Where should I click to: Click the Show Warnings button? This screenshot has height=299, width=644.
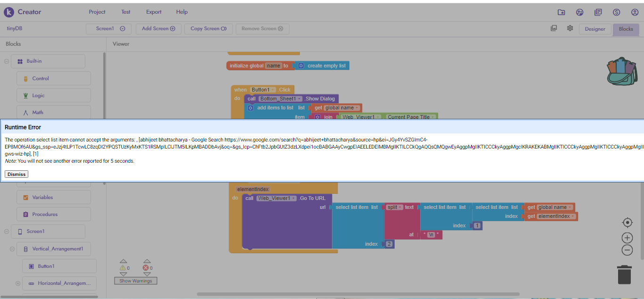coord(135,281)
